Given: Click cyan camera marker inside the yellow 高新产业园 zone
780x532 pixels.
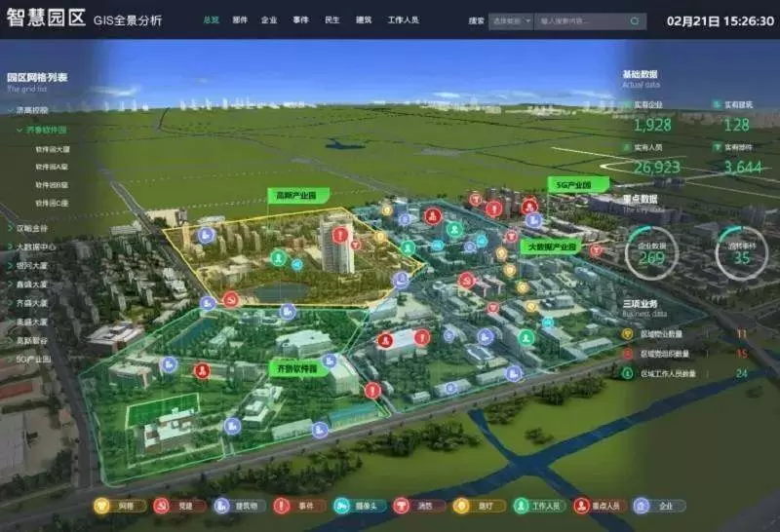Looking at the screenshot, I should 297,264.
